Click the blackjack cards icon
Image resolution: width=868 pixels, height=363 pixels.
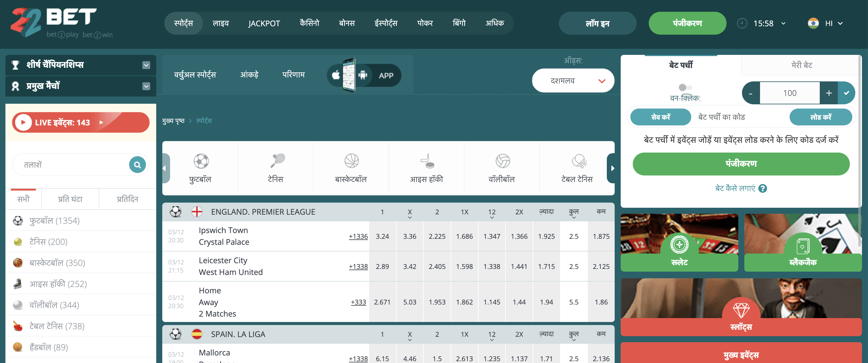[x=803, y=247]
